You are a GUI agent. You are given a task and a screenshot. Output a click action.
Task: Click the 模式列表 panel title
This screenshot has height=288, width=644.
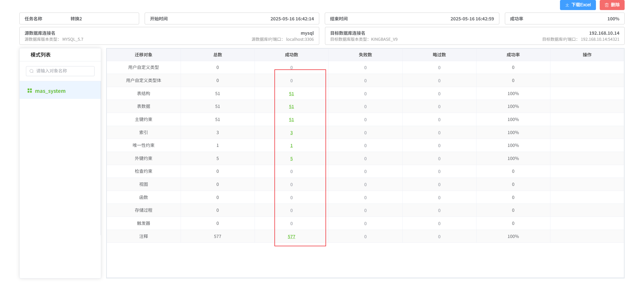[x=41, y=55]
